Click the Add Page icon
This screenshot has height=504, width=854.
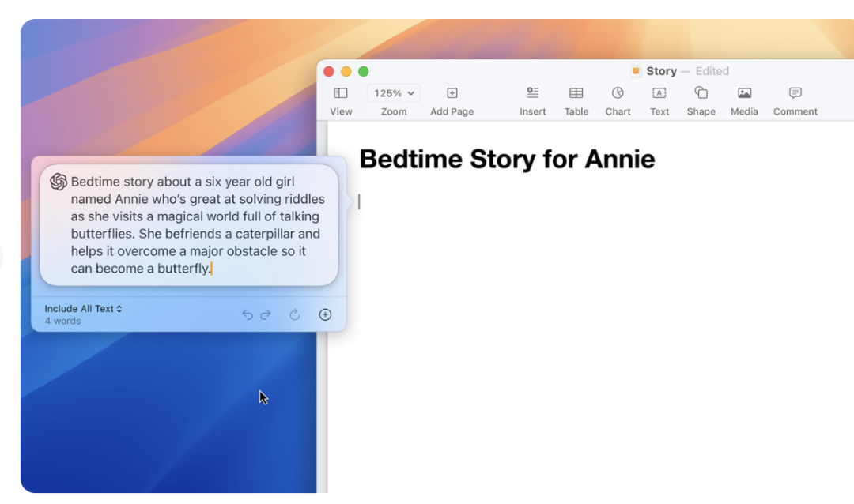452,93
